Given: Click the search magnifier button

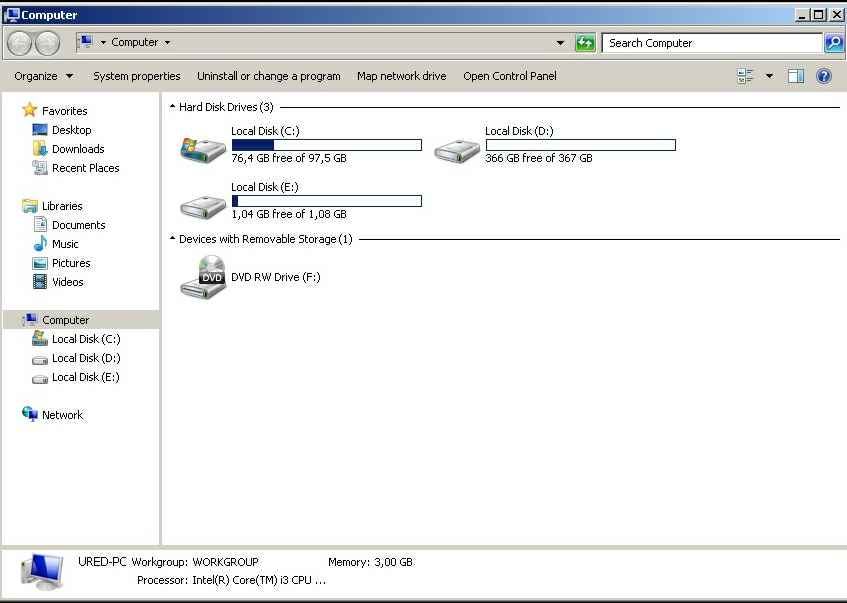Looking at the screenshot, I should pos(834,43).
